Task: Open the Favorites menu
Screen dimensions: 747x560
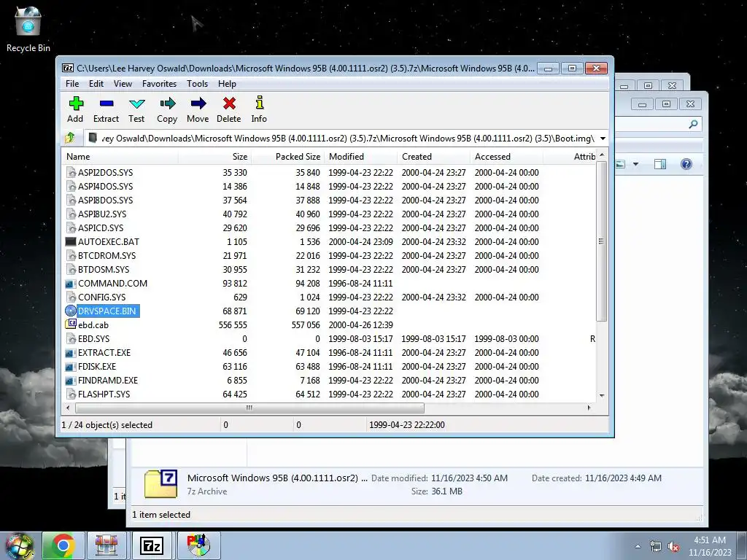Action: click(159, 83)
